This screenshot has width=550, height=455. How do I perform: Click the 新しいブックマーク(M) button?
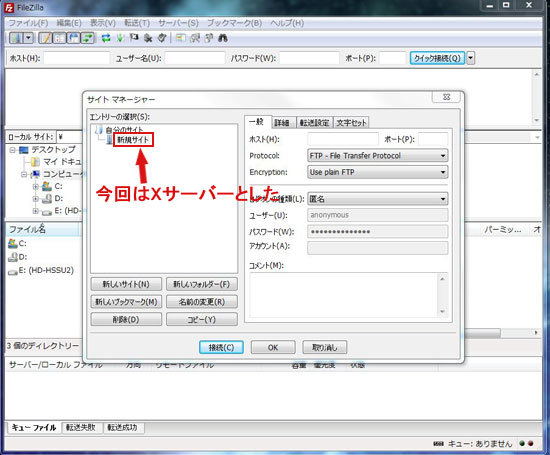pyautogui.click(x=126, y=302)
